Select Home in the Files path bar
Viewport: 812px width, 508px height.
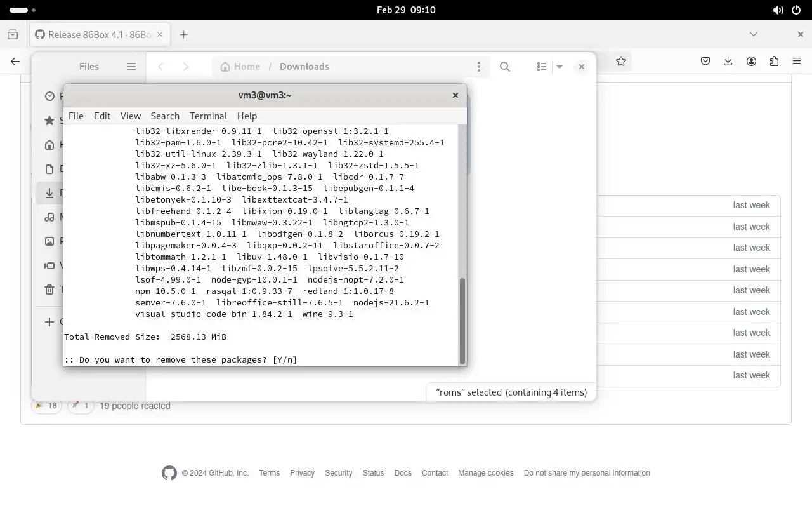[240, 67]
